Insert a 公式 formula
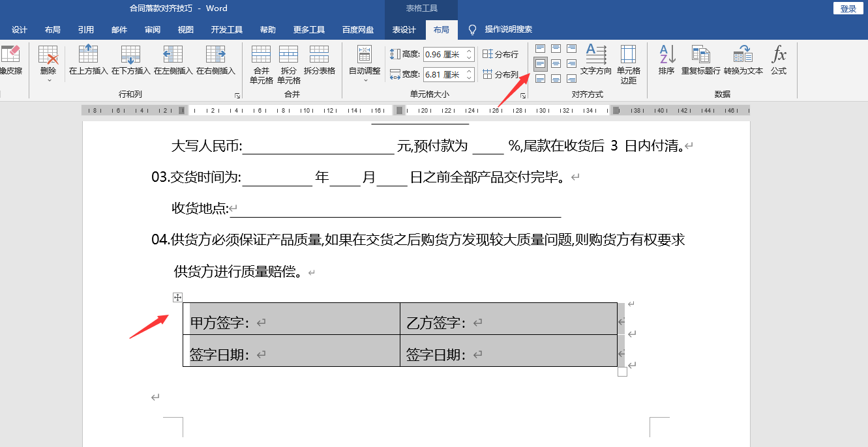 (779, 61)
